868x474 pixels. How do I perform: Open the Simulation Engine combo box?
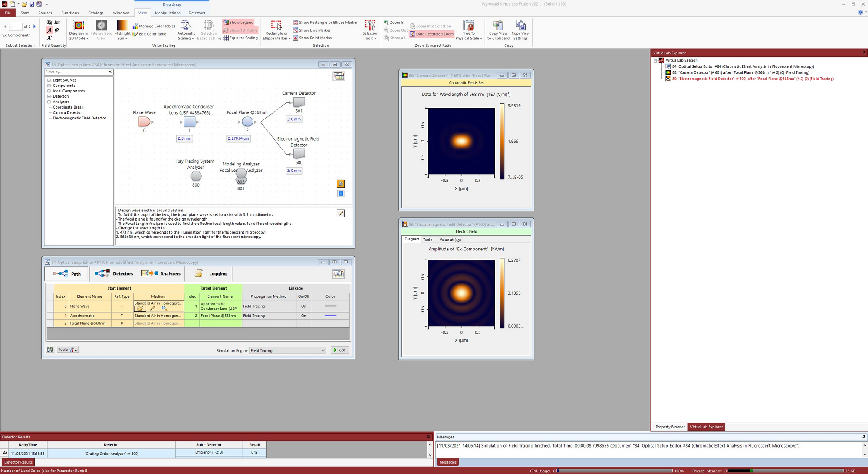coord(288,351)
